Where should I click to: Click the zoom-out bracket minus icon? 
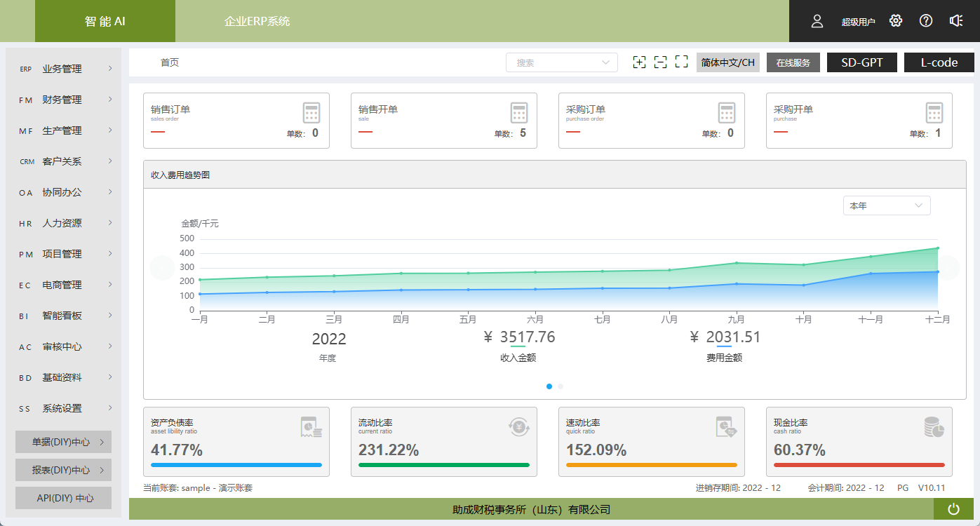pos(660,62)
